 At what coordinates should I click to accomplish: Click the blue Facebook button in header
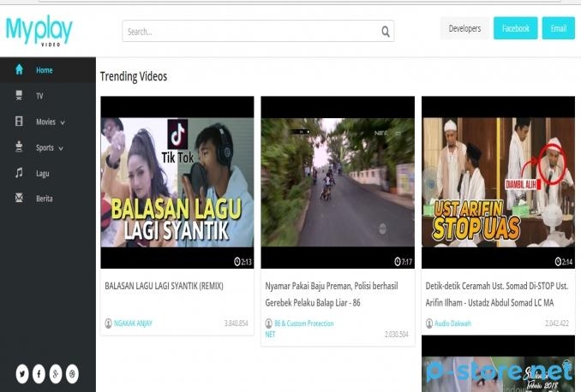515,28
